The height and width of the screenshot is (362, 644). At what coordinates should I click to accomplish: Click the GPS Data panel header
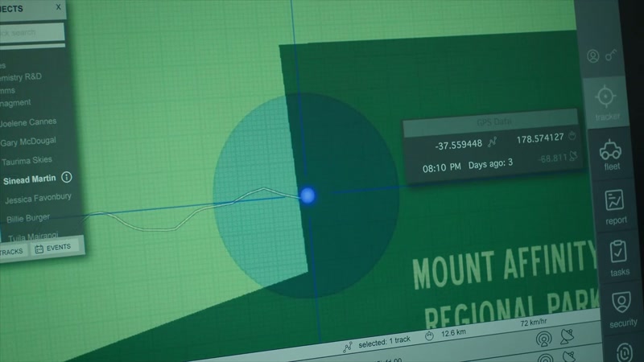[490, 123]
